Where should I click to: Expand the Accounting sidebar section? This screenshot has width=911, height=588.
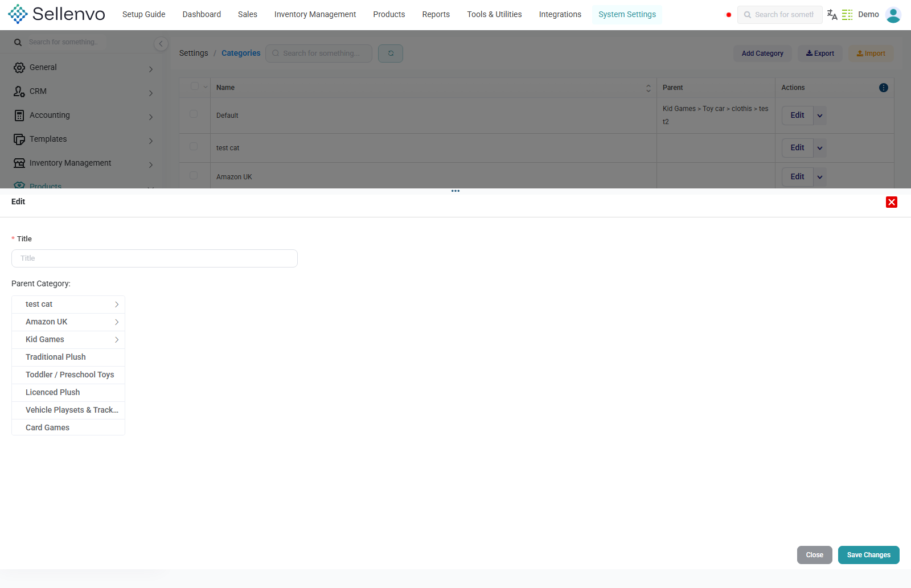click(151, 117)
